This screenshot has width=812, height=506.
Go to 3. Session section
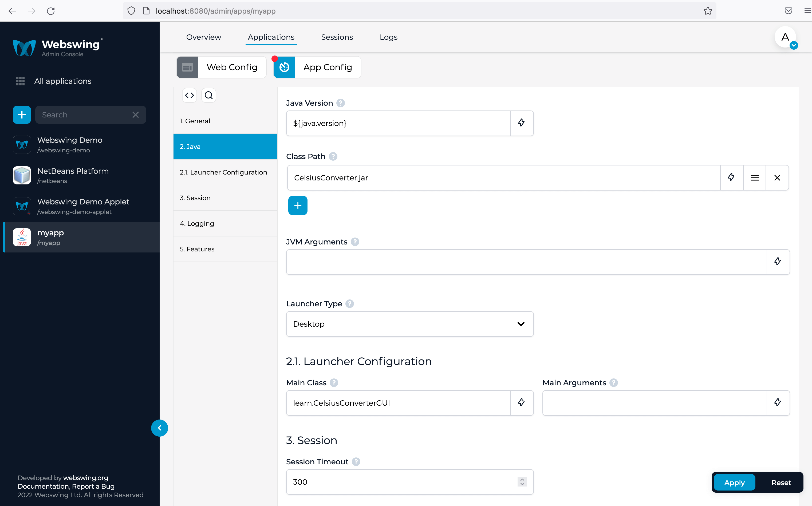click(x=225, y=198)
